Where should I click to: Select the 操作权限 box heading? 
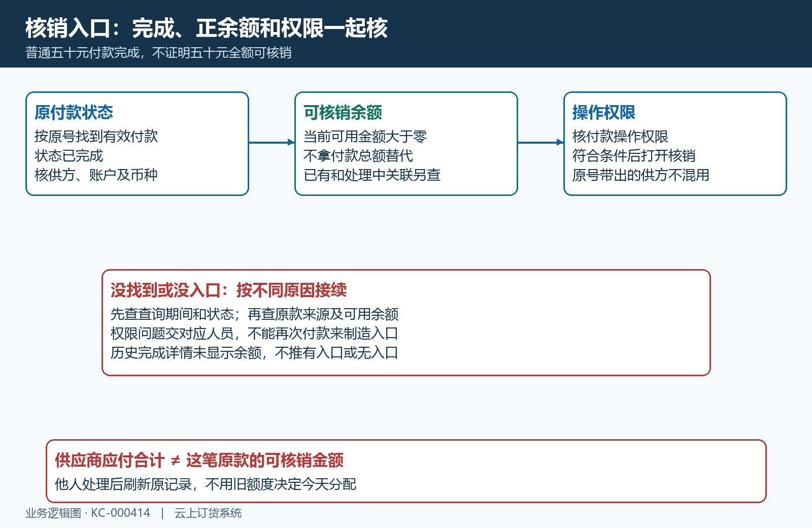coord(604,112)
